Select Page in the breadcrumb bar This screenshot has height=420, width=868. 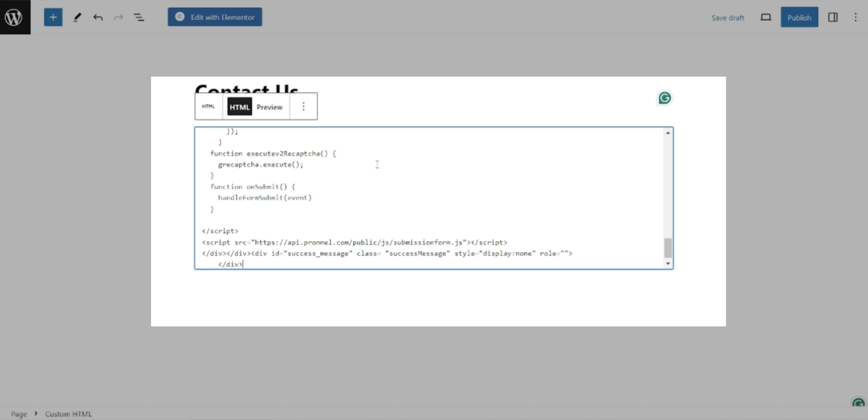19,414
